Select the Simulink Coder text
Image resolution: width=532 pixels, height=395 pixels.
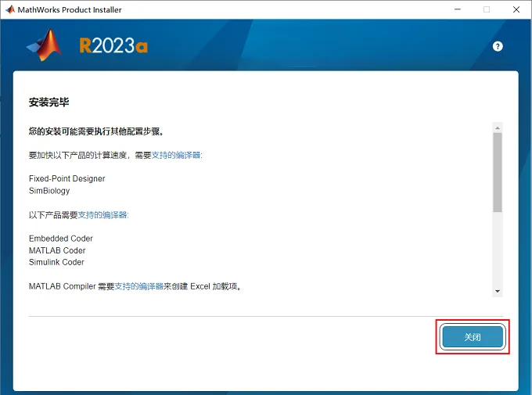pyautogui.click(x=56, y=262)
